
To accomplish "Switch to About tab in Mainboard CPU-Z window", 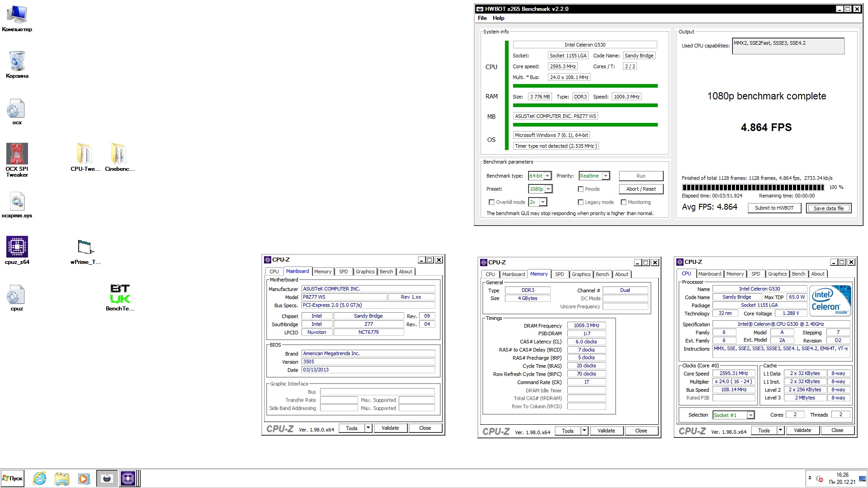I will click(x=405, y=272).
